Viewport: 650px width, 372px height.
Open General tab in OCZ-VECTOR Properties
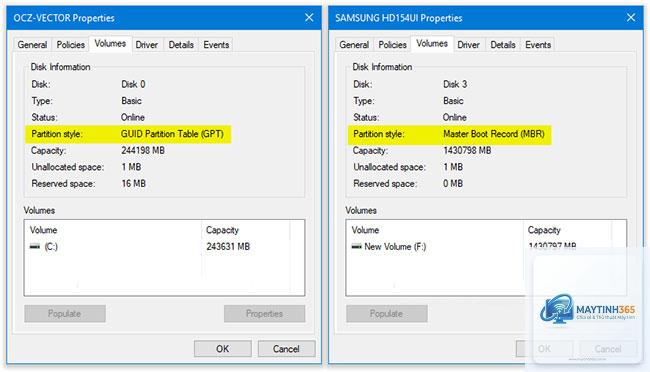pyautogui.click(x=32, y=44)
